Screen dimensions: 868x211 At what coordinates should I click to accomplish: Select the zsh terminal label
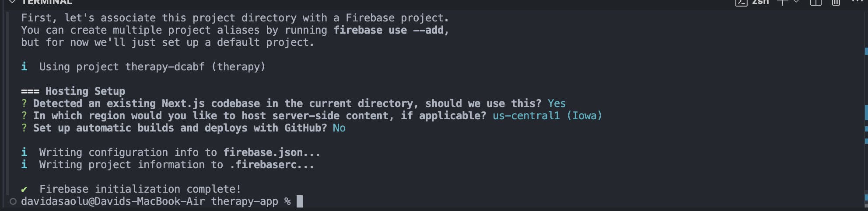click(760, 2)
